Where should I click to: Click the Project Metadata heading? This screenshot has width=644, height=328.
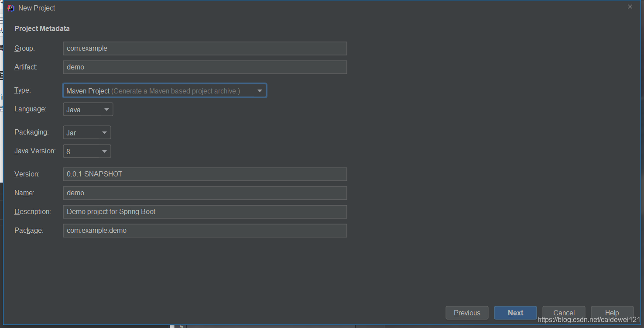click(x=42, y=28)
